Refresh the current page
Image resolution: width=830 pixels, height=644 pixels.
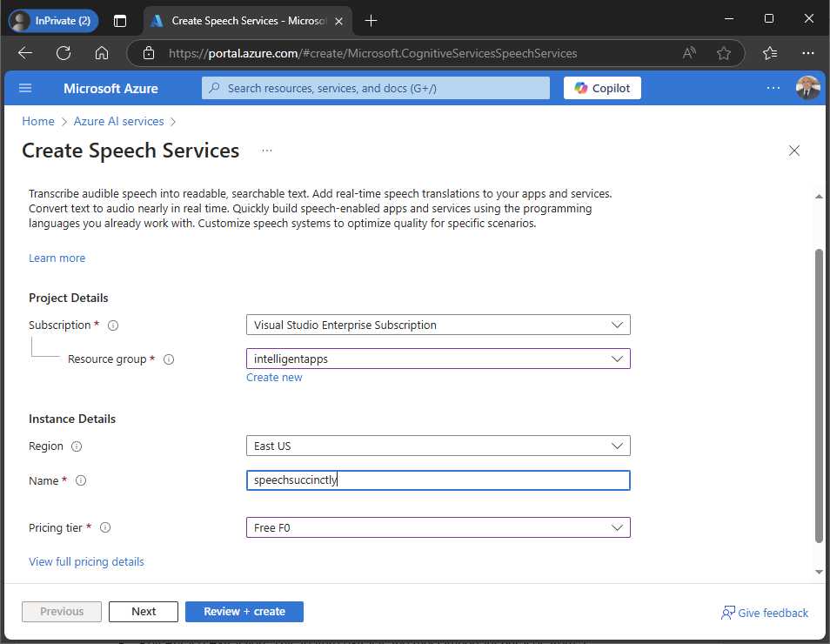coord(64,53)
